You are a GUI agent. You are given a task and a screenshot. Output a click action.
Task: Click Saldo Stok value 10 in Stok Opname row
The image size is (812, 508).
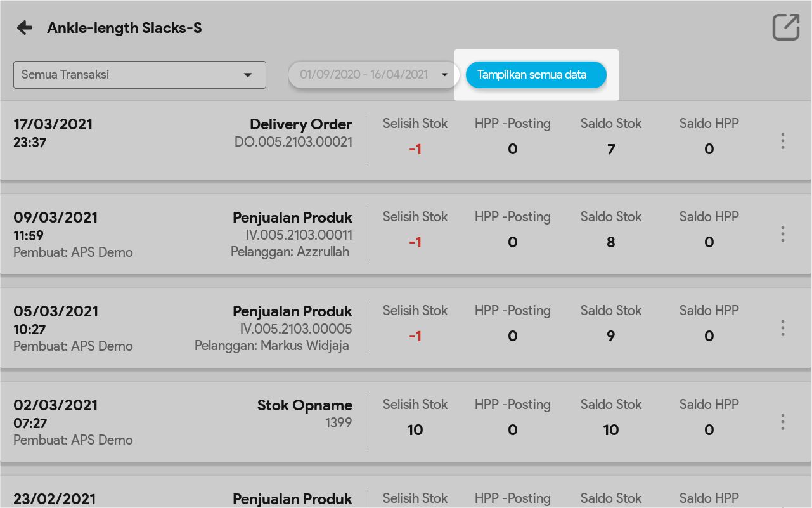click(610, 430)
